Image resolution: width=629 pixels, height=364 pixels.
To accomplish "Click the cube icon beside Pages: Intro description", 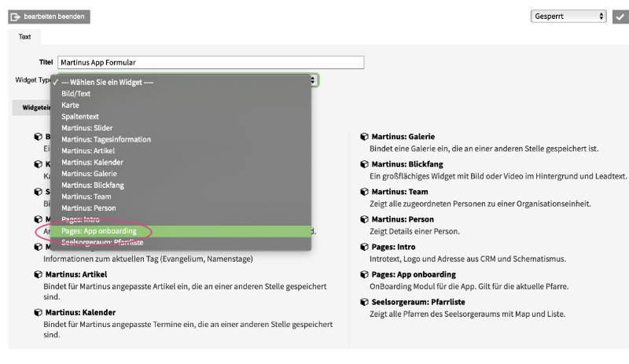I will [365, 247].
